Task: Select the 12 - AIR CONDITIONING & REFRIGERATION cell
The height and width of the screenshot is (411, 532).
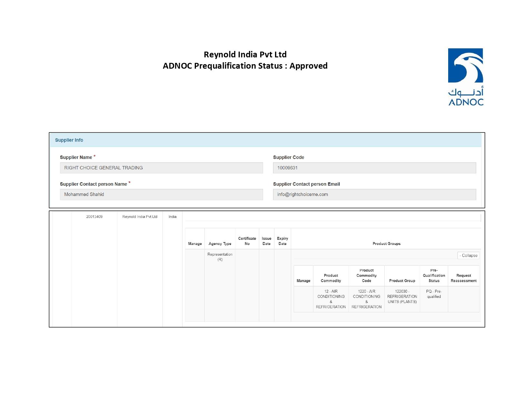Action: click(331, 299)
